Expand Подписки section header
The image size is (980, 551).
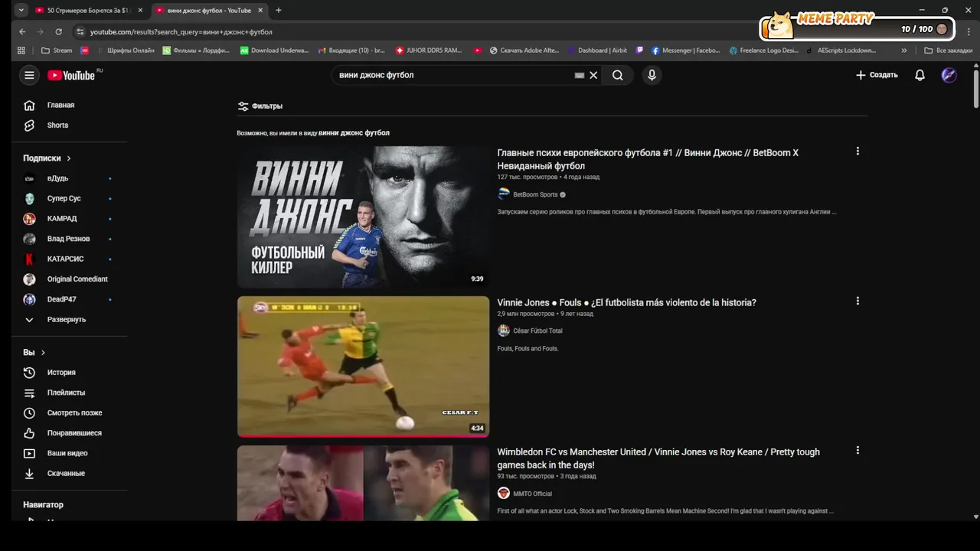pyautogui.click(x=47, y=158)
